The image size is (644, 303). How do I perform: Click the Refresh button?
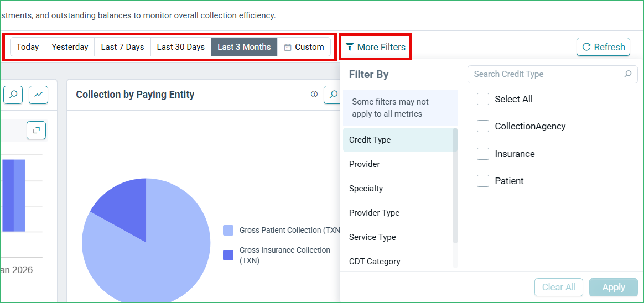604,47
